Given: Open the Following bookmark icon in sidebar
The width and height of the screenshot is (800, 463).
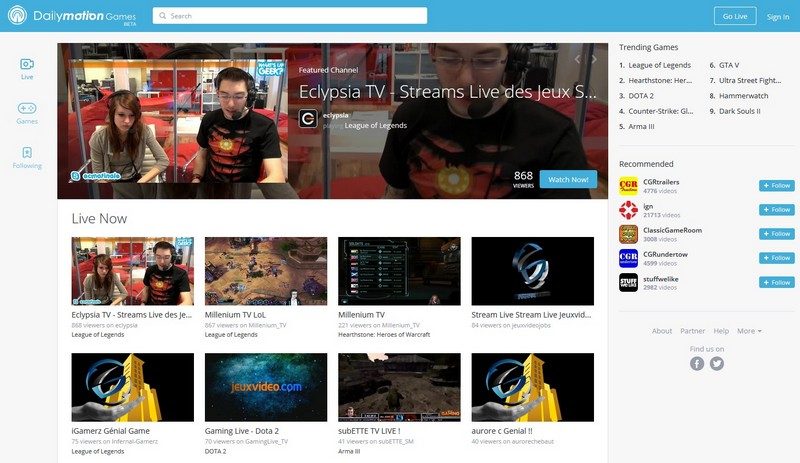Looking at the screenshot, I should (x=27, y=154).
